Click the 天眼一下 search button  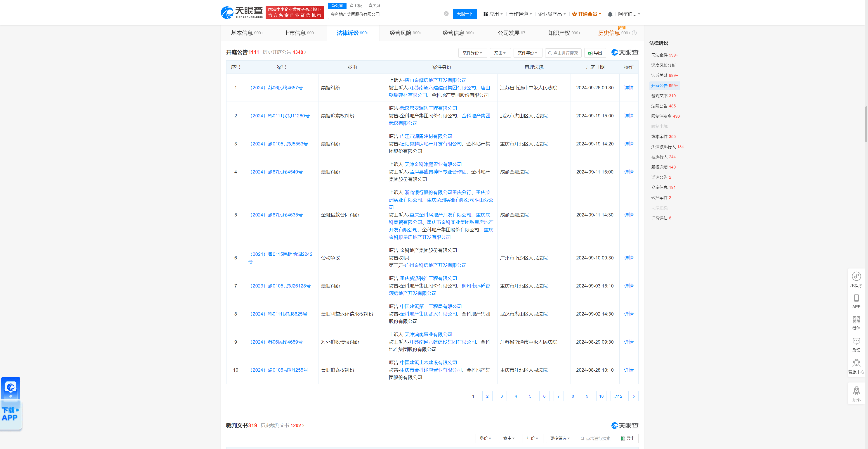(x=465, y=14)
